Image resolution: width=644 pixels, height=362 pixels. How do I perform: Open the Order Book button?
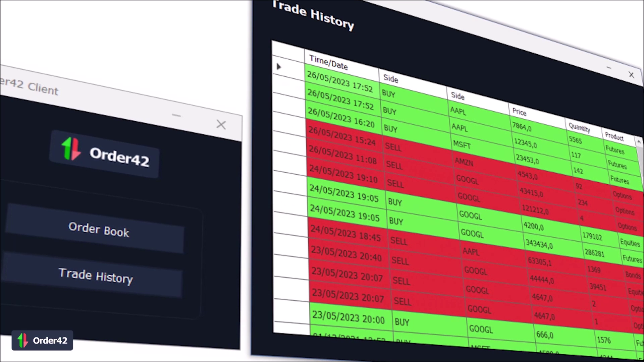[x=95, y=229]
